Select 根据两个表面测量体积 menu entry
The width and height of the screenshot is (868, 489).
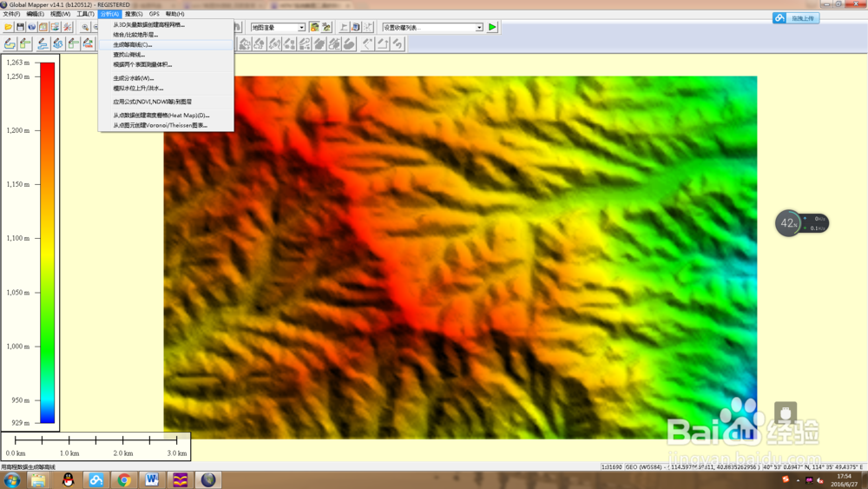point(166,65)
